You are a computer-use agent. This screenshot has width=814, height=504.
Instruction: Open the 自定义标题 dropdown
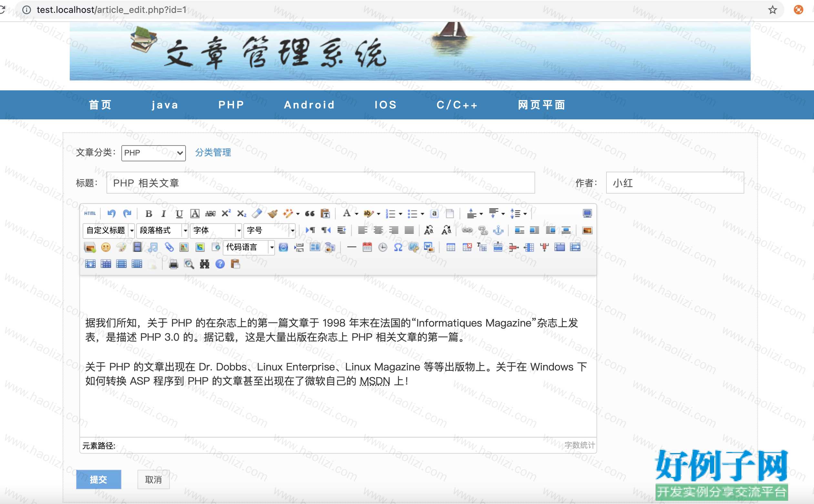pos(109,230)
